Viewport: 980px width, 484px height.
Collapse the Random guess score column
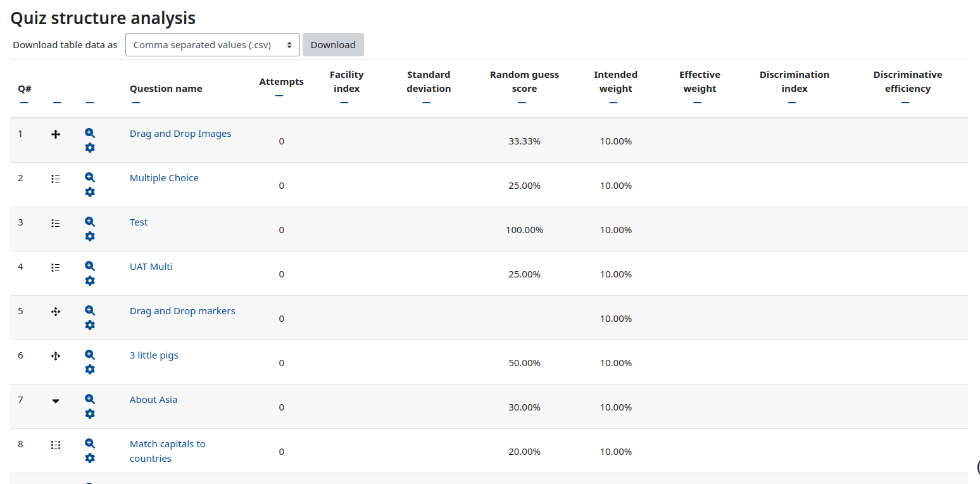point(522,103)
